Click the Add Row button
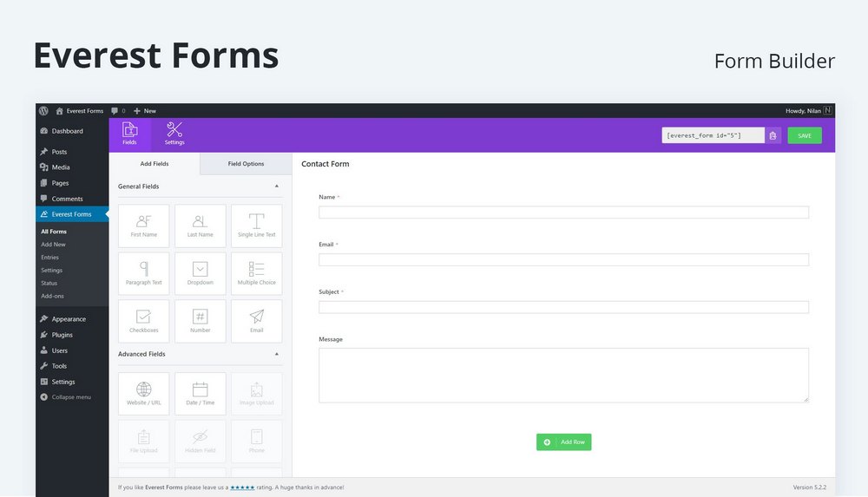868x497 pixels. click(563, 441)
